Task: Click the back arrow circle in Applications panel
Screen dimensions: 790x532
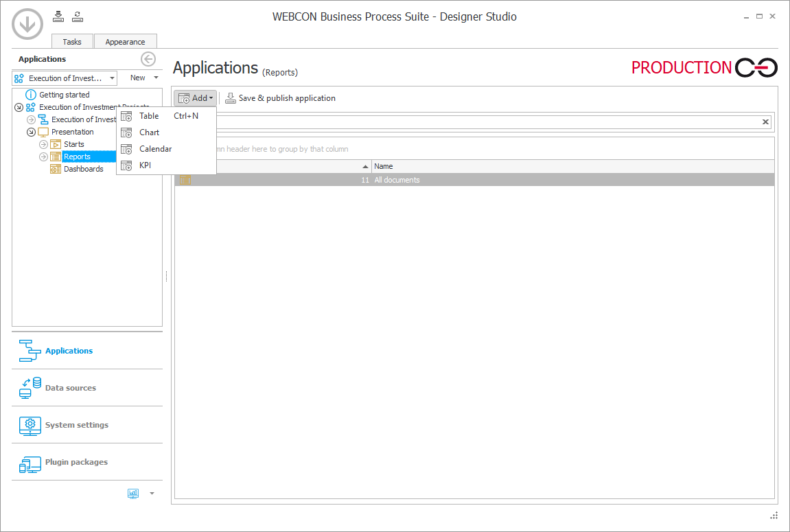Action: pyautogui.click(x=148, y=59)
